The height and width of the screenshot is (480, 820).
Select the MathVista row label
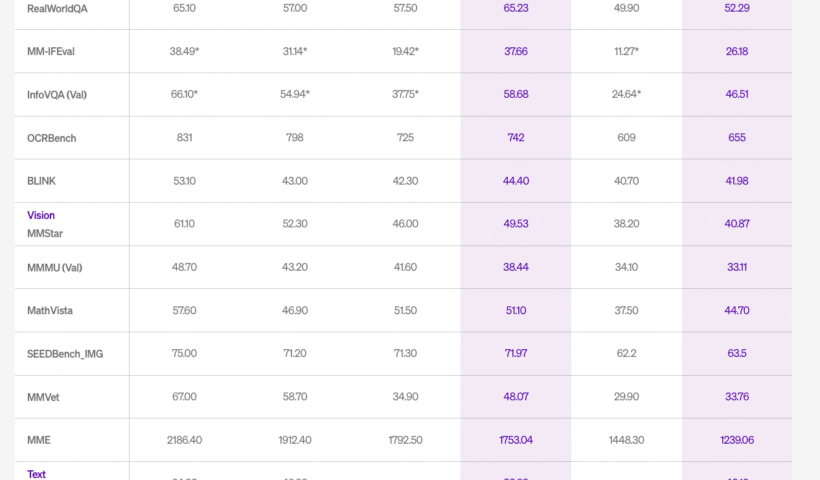click(x=50, y=311)
